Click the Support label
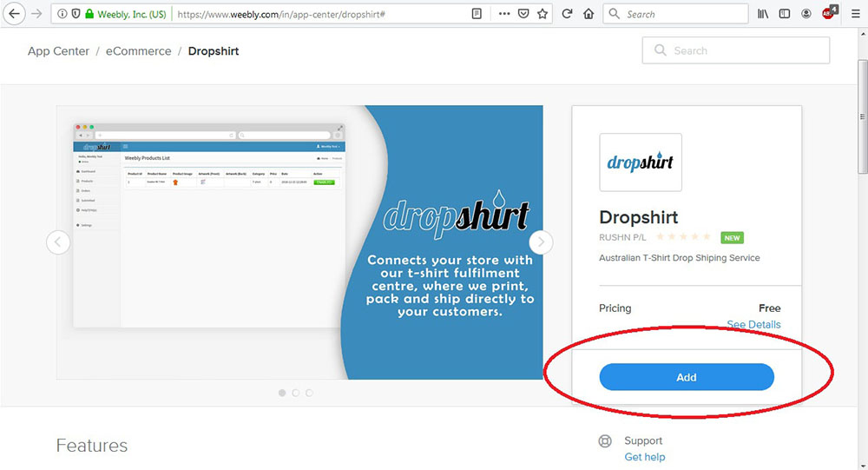The height and width of the screenshot is (470, 868). click(x=643, y=440)
